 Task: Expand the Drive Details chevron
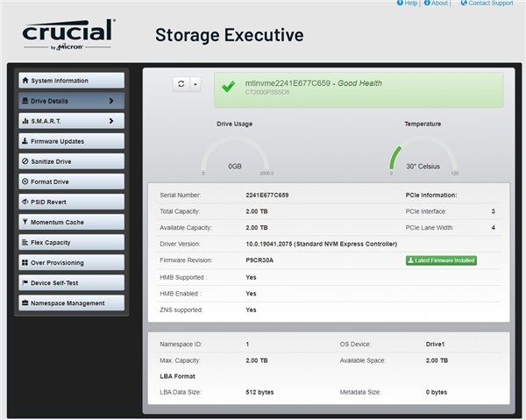coord(111,101)
